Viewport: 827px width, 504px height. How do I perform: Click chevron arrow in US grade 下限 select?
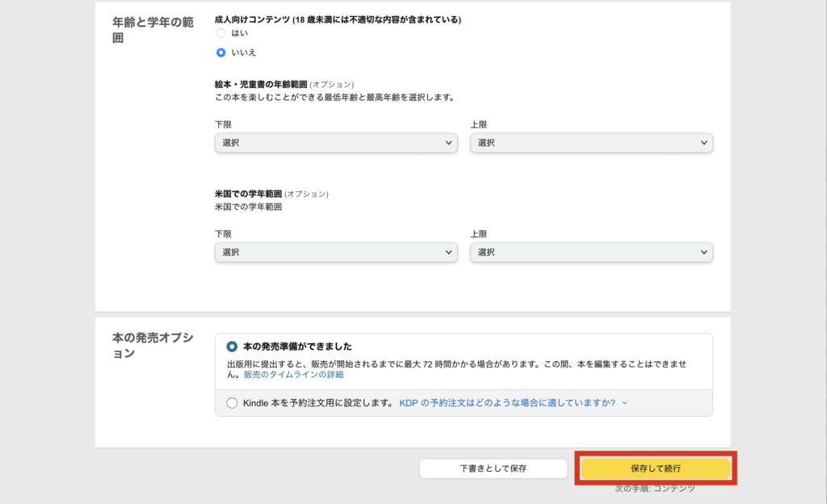click(449, 253)
